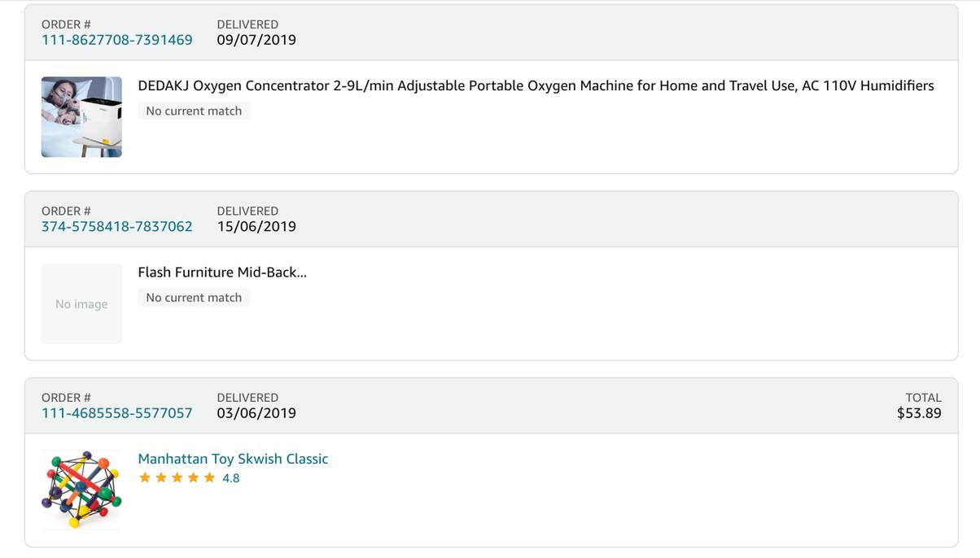Click the oxygen concentrator product thumbnail
Image resolution: width=980 pixels, height=558 pixels.
(81, 116)
